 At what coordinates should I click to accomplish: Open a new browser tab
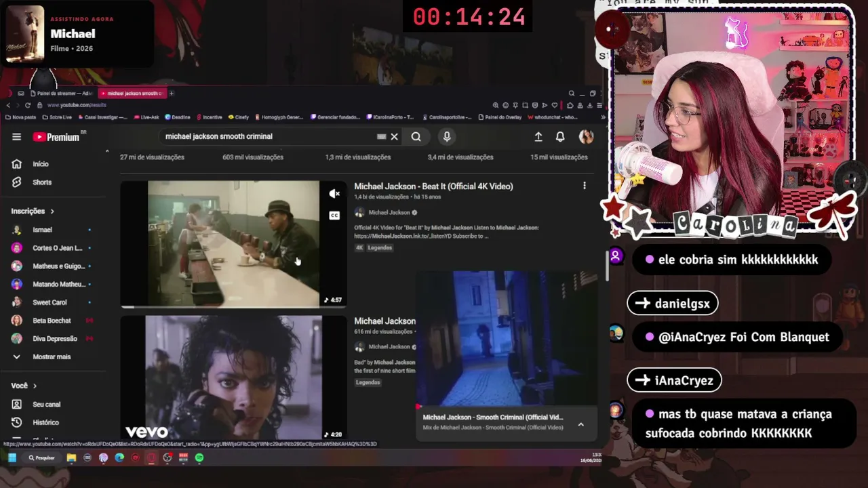[172, 94]
